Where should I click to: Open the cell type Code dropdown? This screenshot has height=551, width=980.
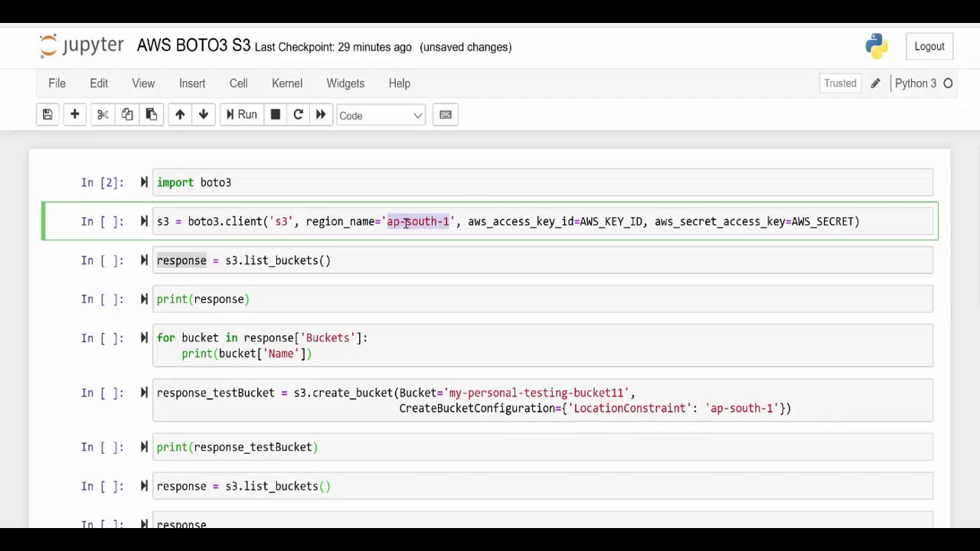(x=381, y=116)
